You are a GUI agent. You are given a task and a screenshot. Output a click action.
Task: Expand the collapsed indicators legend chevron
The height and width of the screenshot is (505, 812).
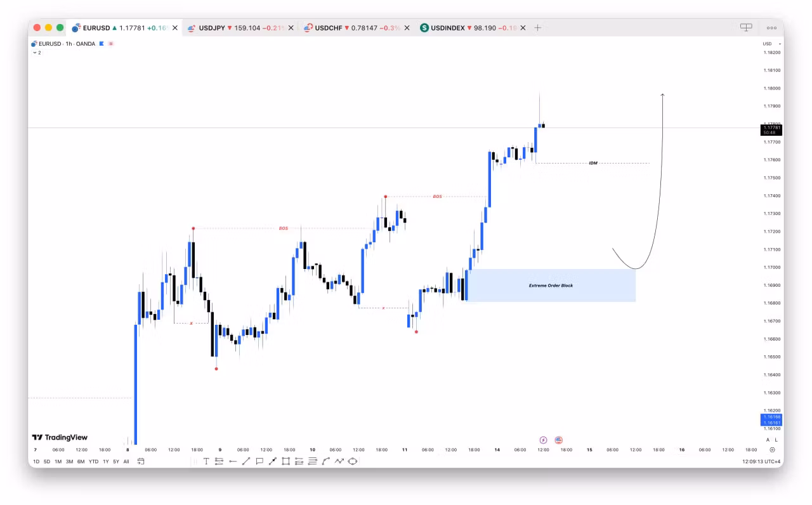pos(36,53)
